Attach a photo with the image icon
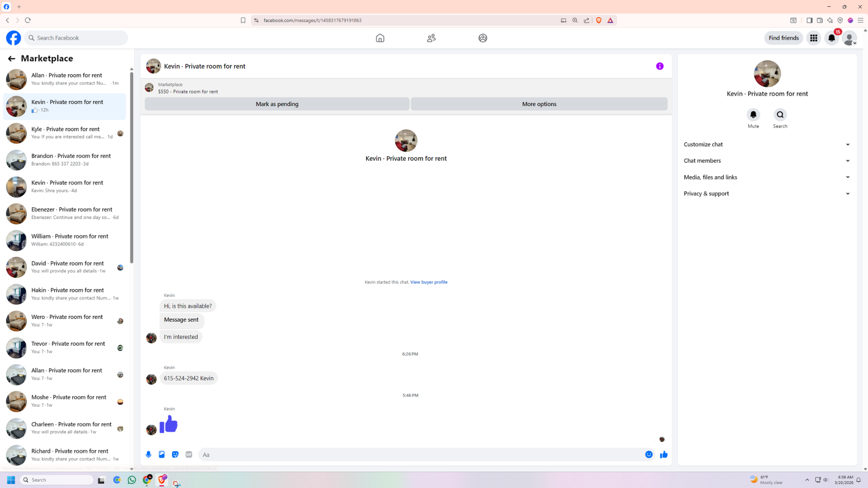Screen dimensions: 868x488 coord(162,455)
